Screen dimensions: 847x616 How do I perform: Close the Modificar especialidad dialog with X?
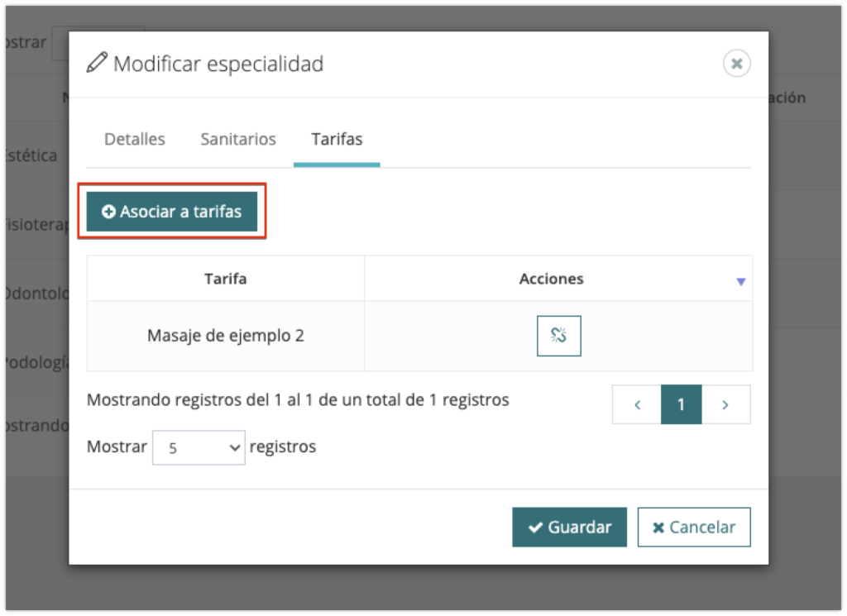click(x=736, y=64)
